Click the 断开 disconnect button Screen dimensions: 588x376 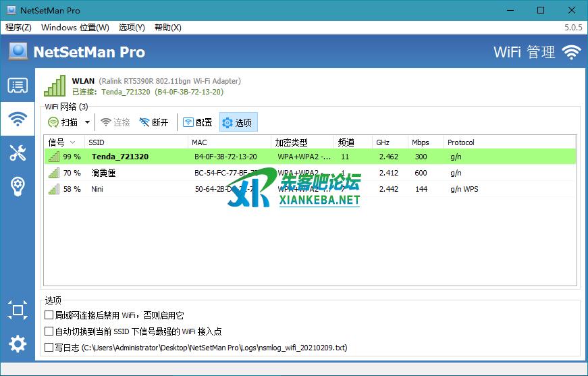pyautogui.click(x=154, y=122)
